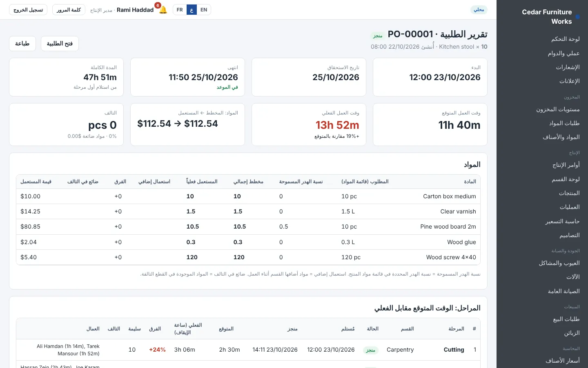This screenshot has height=368, width=588.
Task: Open التصاميم in the sidebar
Action: click(570, 235)
